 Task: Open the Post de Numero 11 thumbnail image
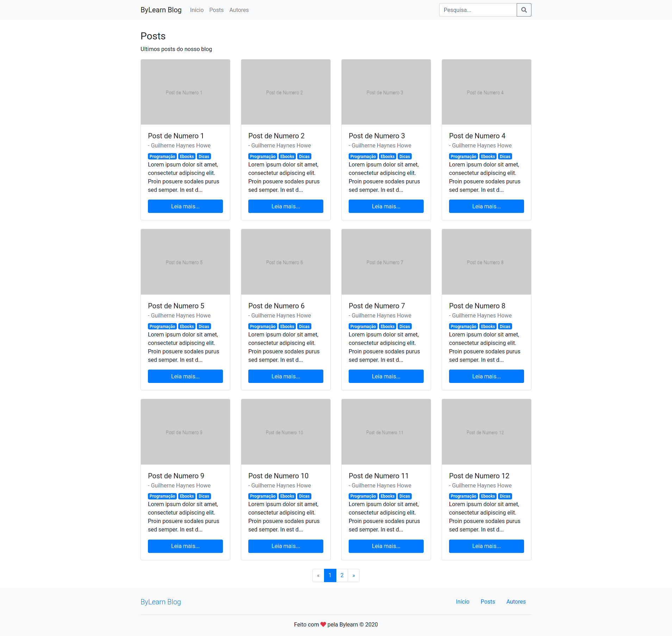(386, 432)
